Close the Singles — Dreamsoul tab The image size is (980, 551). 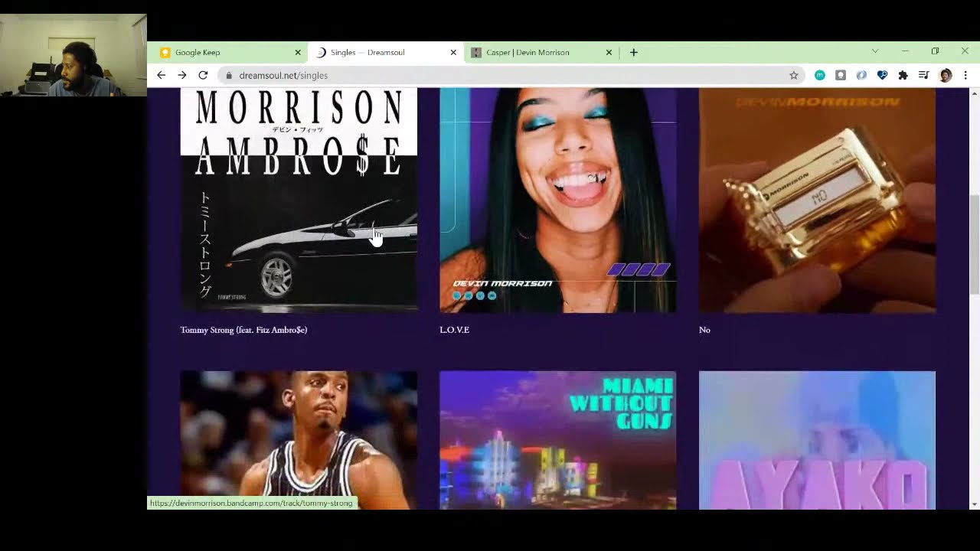click(x=453, y=52)
